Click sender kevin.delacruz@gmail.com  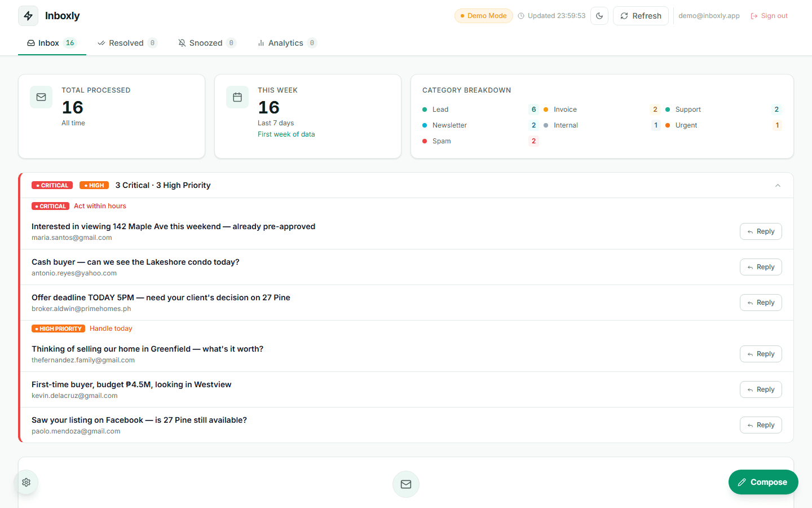74,396
